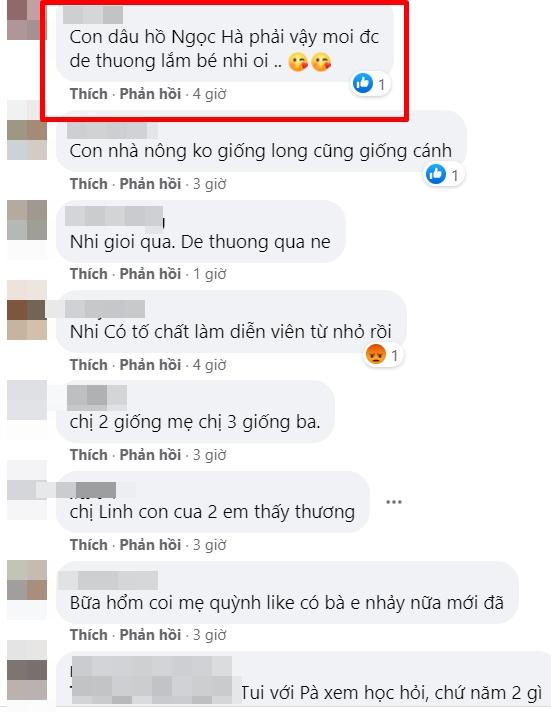Screen dimensions: 551x712
Task: Reply to 'Nhi gioi qua' comment
Action: click(x=150, y=274)
